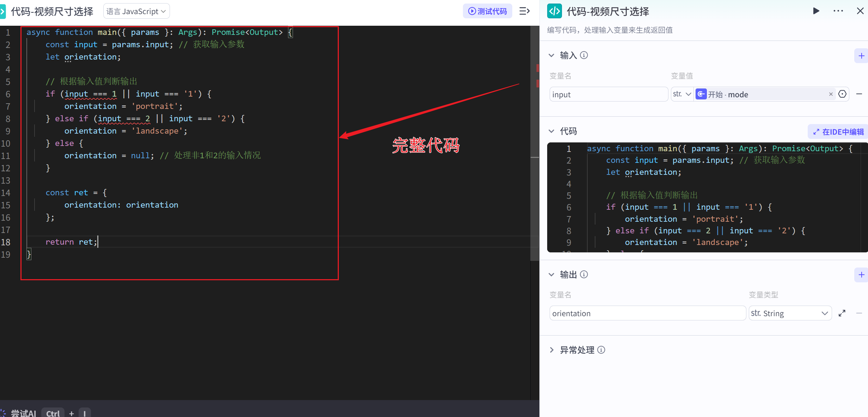This screenshot has height=417, width=868.
Task: Click the 测试代码 button
Action: pos(487,11)
